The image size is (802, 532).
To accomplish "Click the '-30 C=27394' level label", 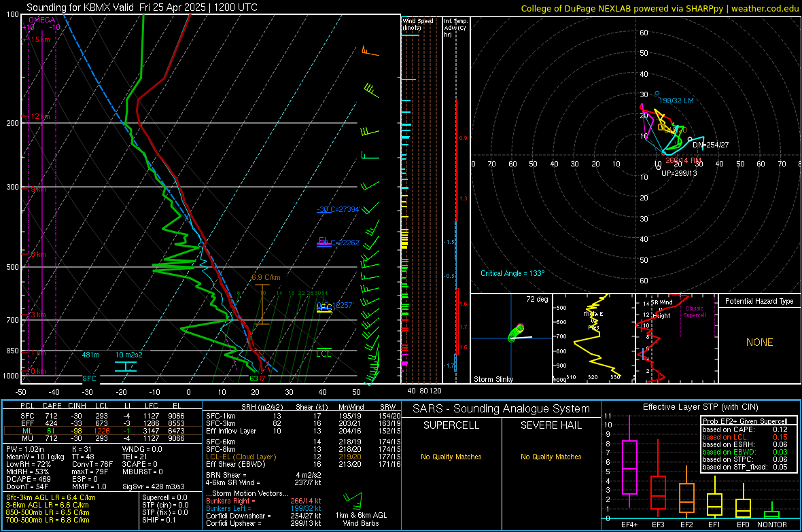I will tap(338, 209).
